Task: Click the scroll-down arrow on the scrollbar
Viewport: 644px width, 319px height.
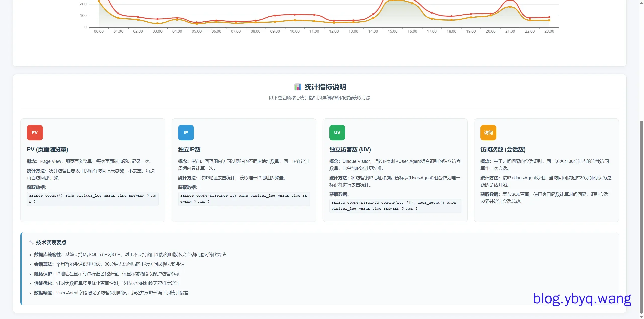Action: pos(641,317)
